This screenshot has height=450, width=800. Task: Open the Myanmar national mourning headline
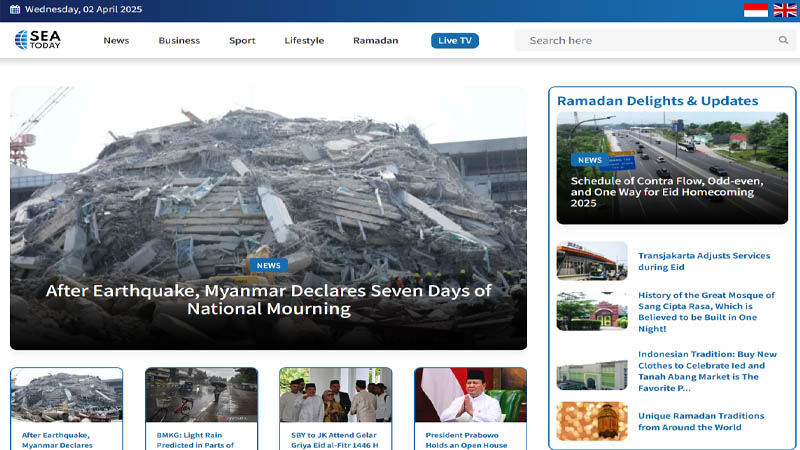click(268, 299)
